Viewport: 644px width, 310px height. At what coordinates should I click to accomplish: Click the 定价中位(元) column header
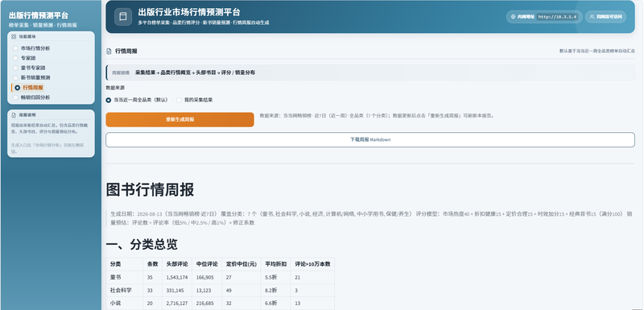click(241, 264)
